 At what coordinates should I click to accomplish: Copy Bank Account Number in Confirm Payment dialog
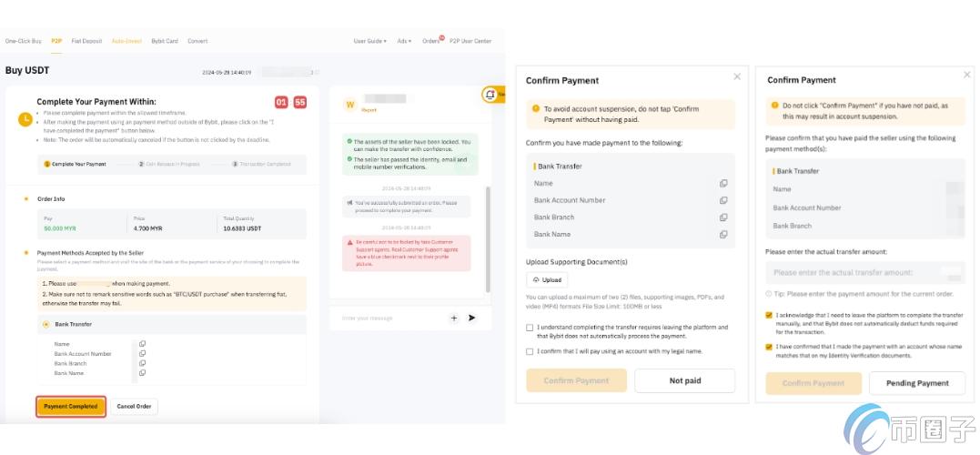[x=723, y=200]
